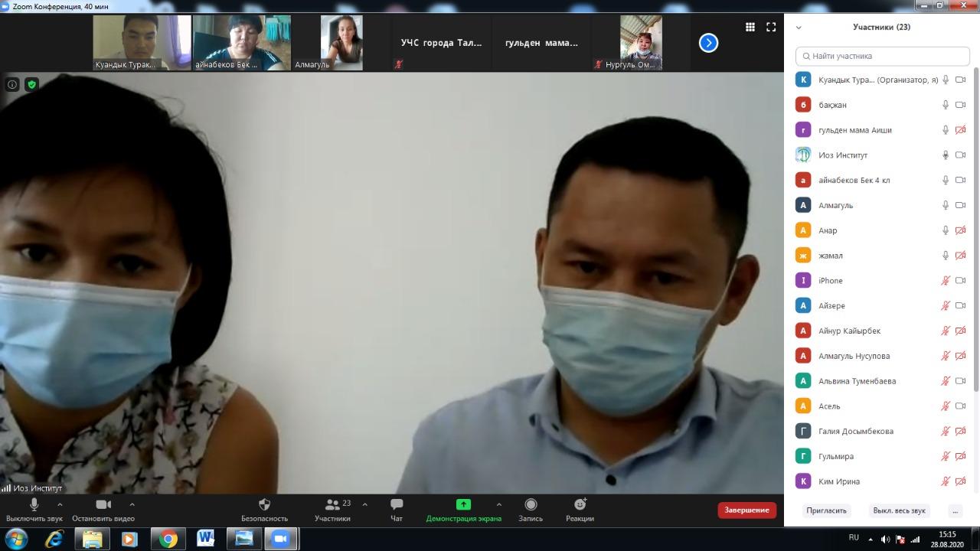Show next video thumbnails with blue arrow
980x551 pixels.
(x=708, y=43)
